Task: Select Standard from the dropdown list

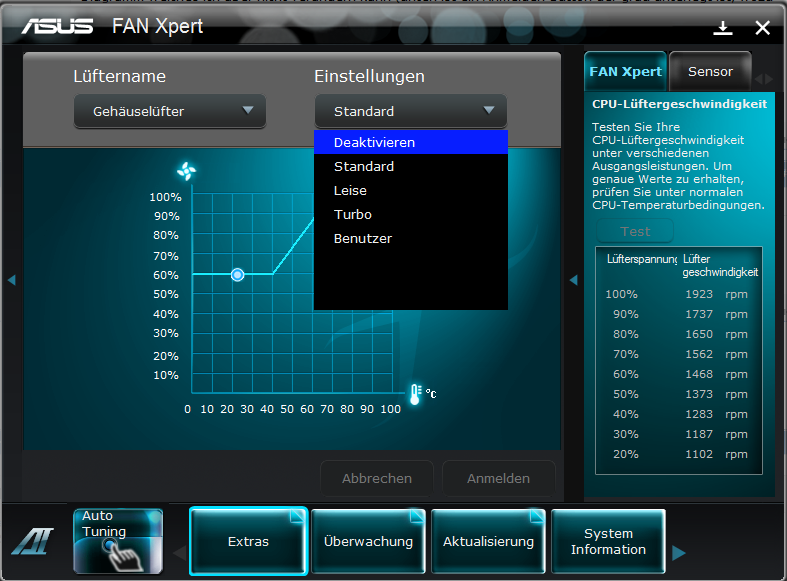Action: coord(411,167)
